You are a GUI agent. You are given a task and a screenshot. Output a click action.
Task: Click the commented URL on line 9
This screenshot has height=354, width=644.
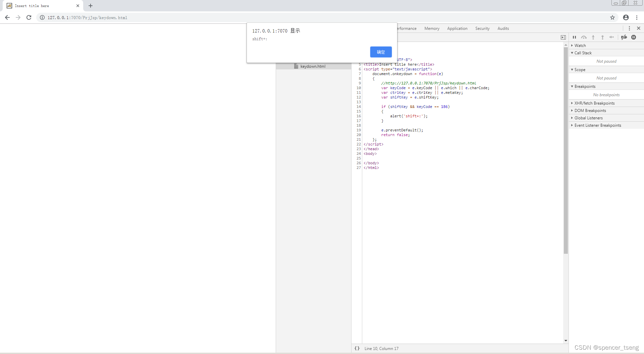tap(429, 83)
